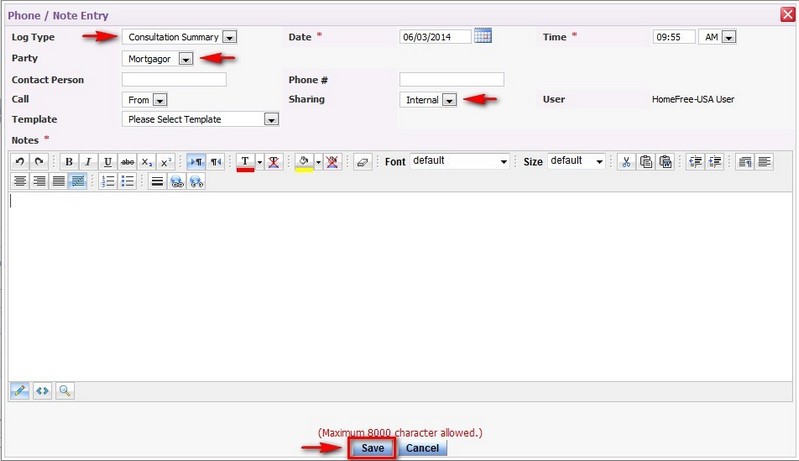Click the Date field with 06/03/2014
The image size is (799, 461).
pos(435,37)
